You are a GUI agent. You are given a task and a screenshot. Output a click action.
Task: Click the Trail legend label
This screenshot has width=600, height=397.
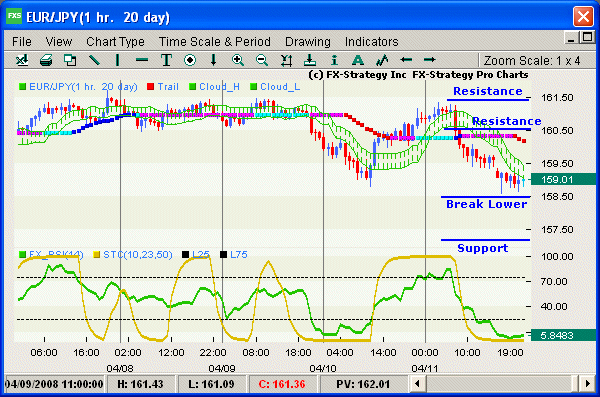tap(168, 87)
